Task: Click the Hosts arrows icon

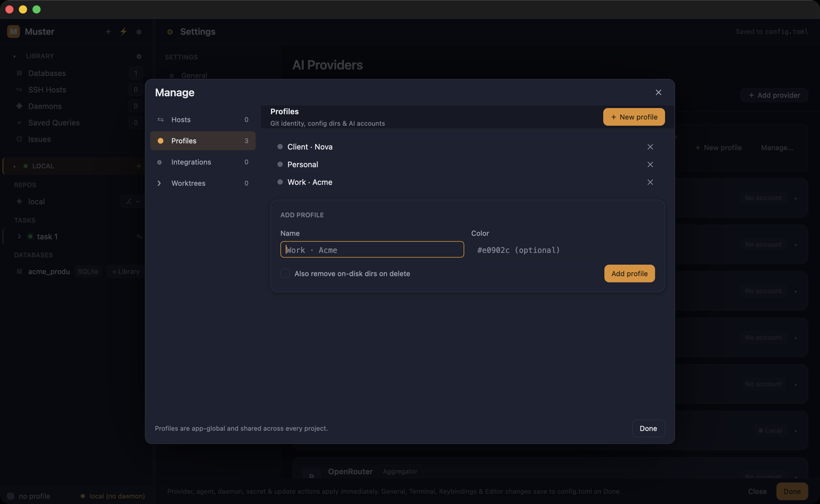Action: coord(160,119)
